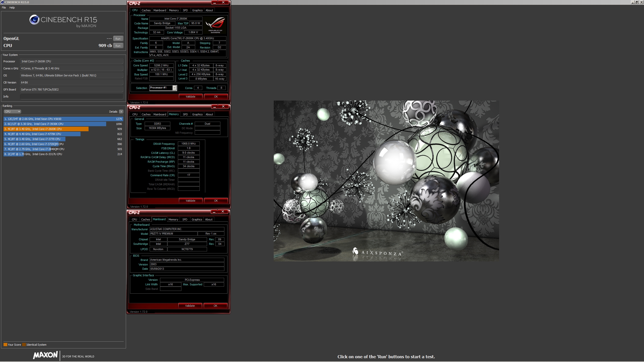Click the Core Voltage value 1.664 V

(193, 32)
